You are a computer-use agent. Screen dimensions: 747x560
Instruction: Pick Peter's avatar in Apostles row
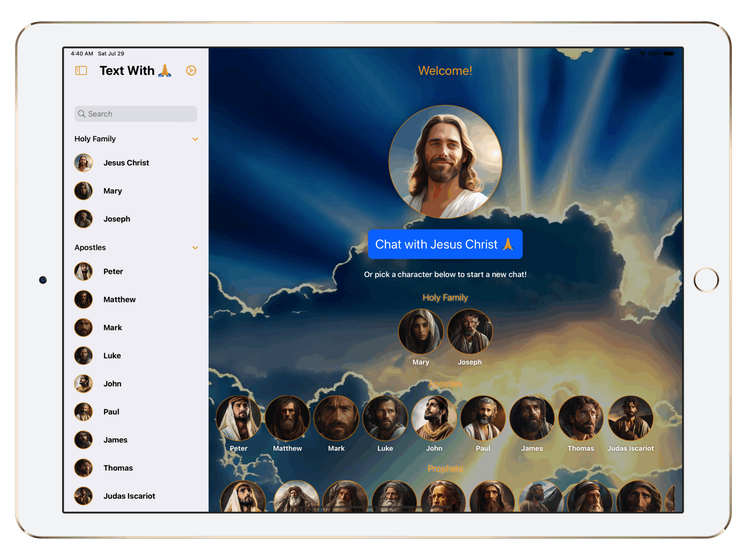tap(238, 418)
